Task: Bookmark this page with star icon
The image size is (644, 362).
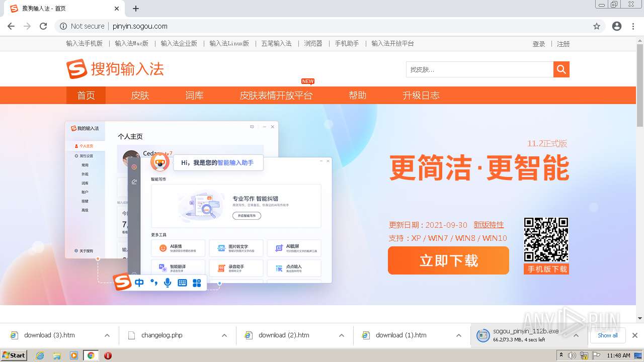Action: (597, 26)
